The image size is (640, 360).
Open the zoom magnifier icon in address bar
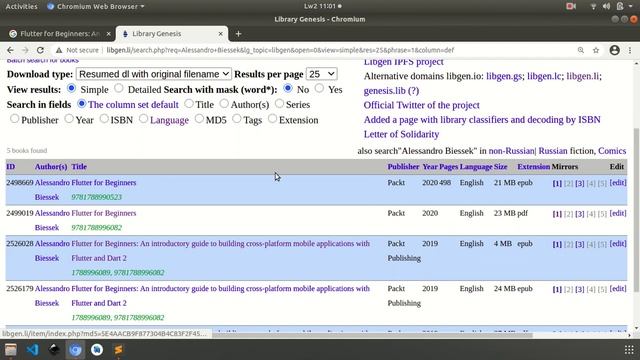point(580,50)
